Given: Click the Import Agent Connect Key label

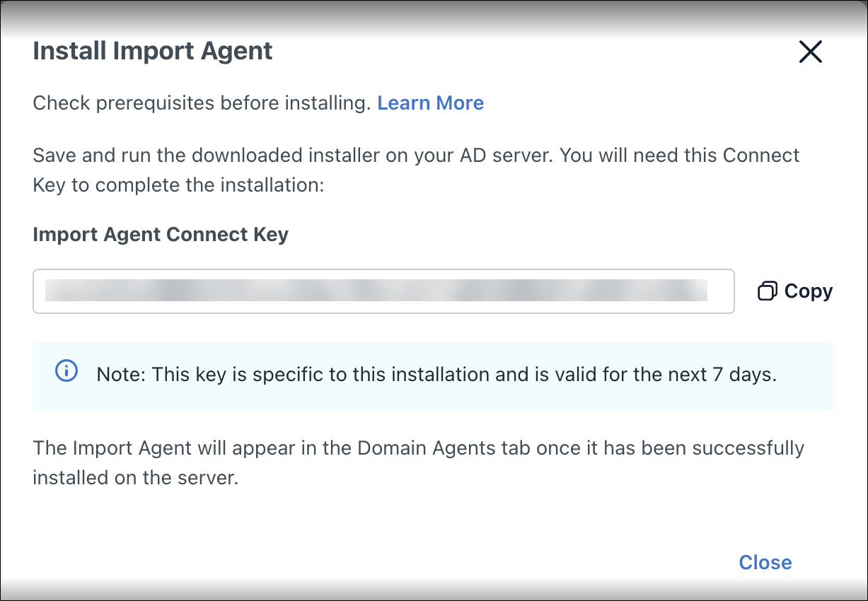Looking at the screenshot, I should [x=161, y=234].
